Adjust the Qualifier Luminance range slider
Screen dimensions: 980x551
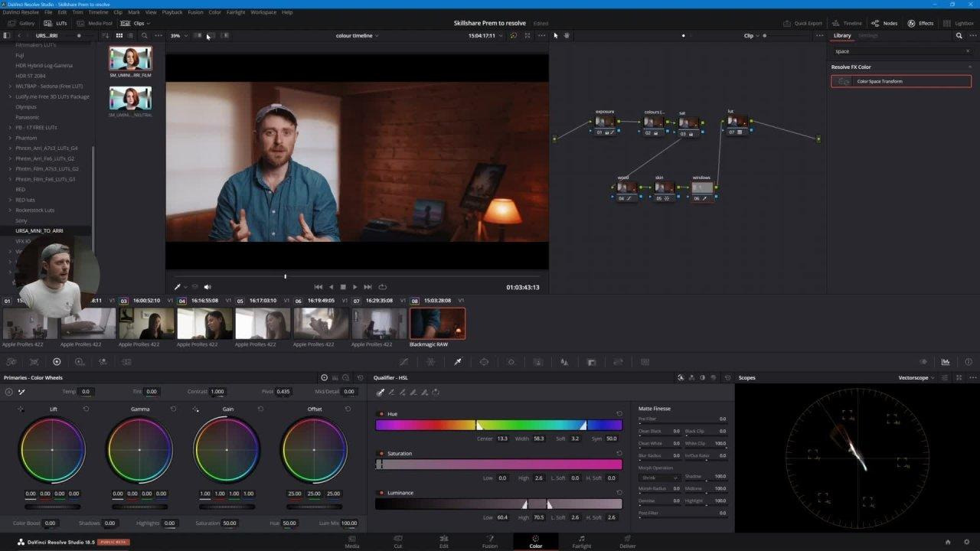(498, 504)
